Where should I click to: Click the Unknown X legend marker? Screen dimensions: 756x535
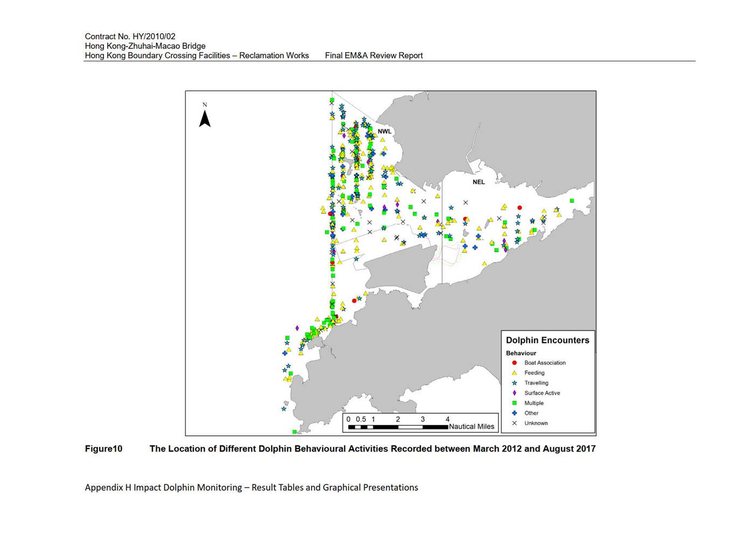click(514, 423)
